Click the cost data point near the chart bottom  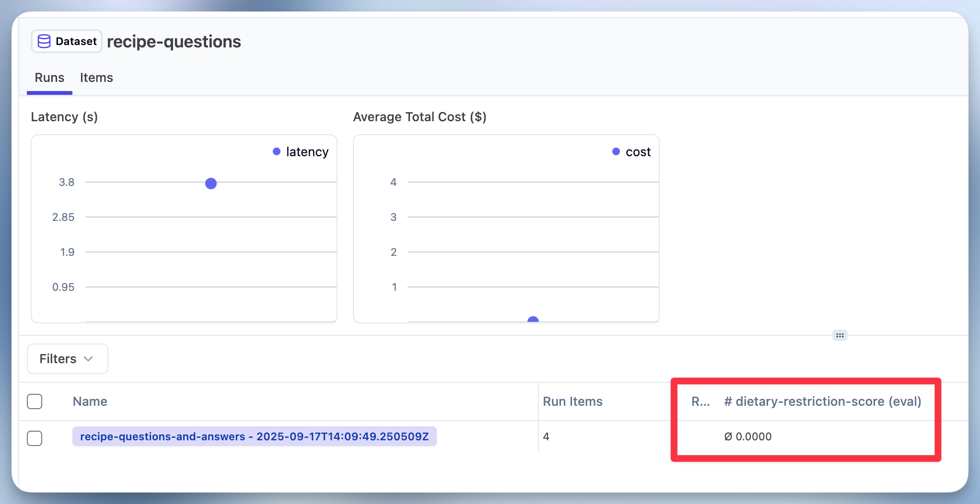coord(533,320)
